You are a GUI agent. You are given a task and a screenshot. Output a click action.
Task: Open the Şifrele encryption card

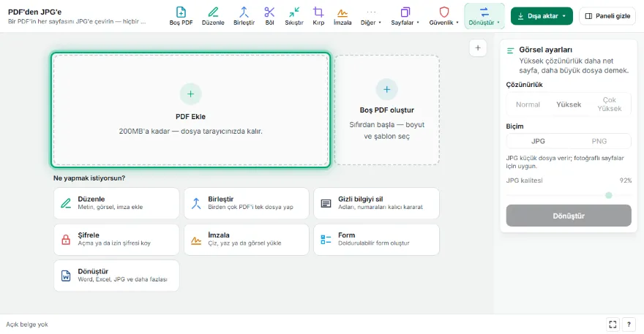tap(116, 239)
